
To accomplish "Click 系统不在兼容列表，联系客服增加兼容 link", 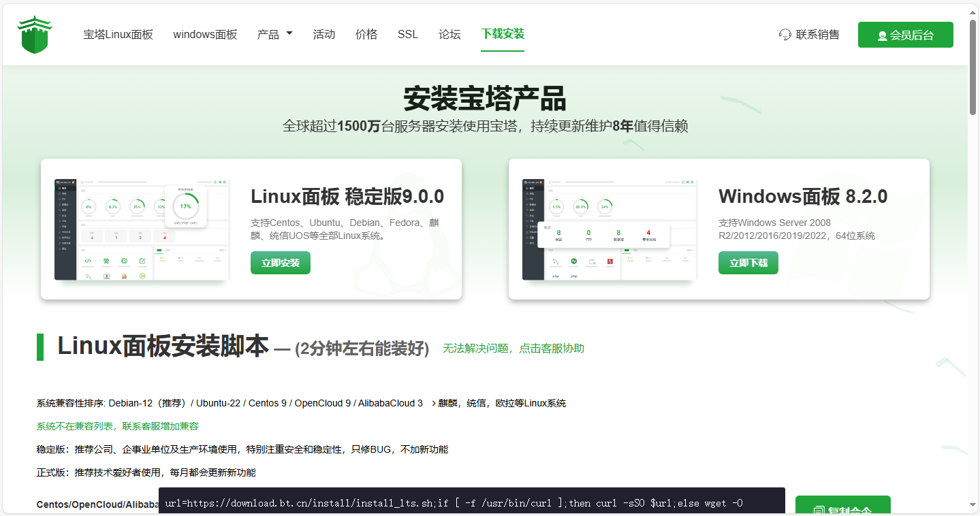I will click(117, 426).
